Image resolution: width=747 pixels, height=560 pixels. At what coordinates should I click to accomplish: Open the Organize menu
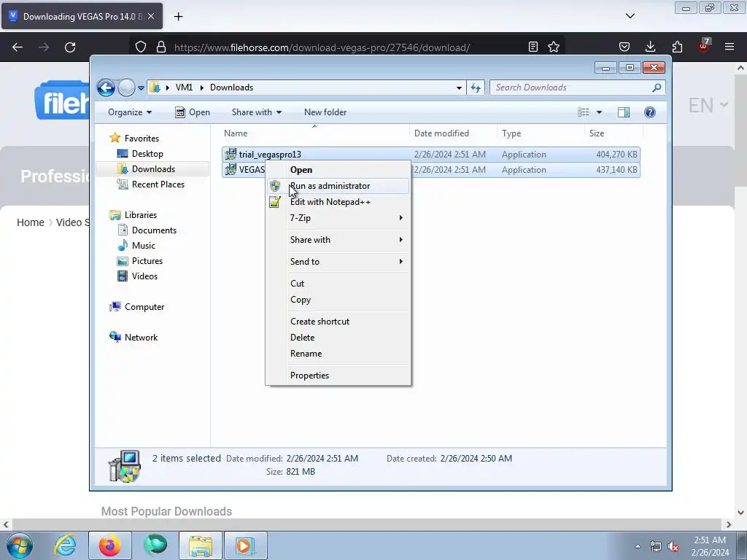tap(130, 112)
